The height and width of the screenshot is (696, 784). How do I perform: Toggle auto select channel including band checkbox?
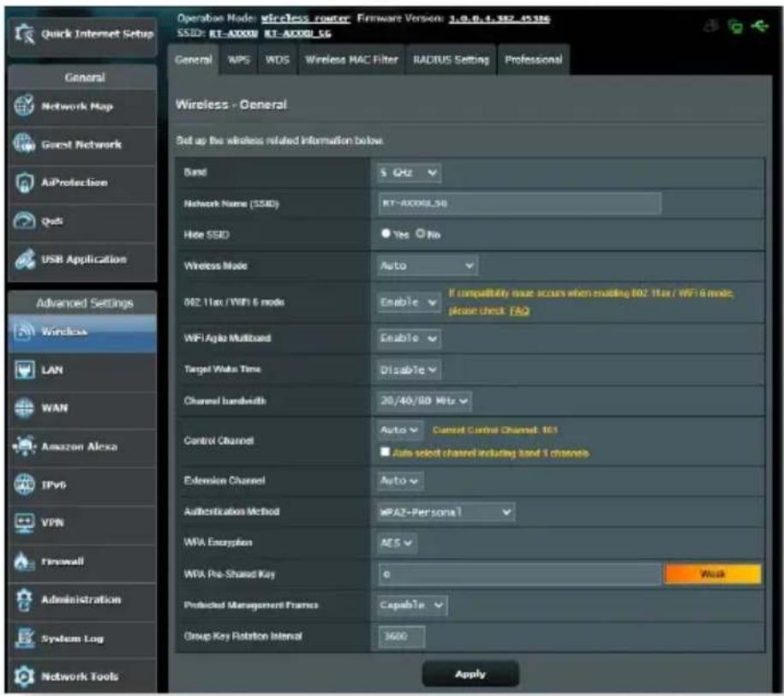point(385,452)
